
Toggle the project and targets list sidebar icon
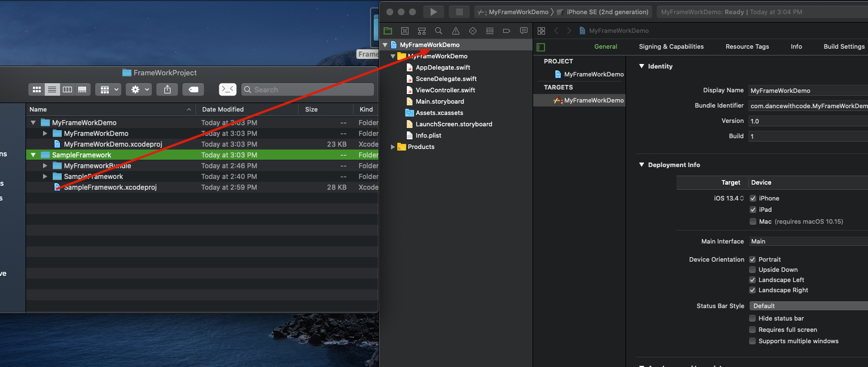(x=541, y=47)
